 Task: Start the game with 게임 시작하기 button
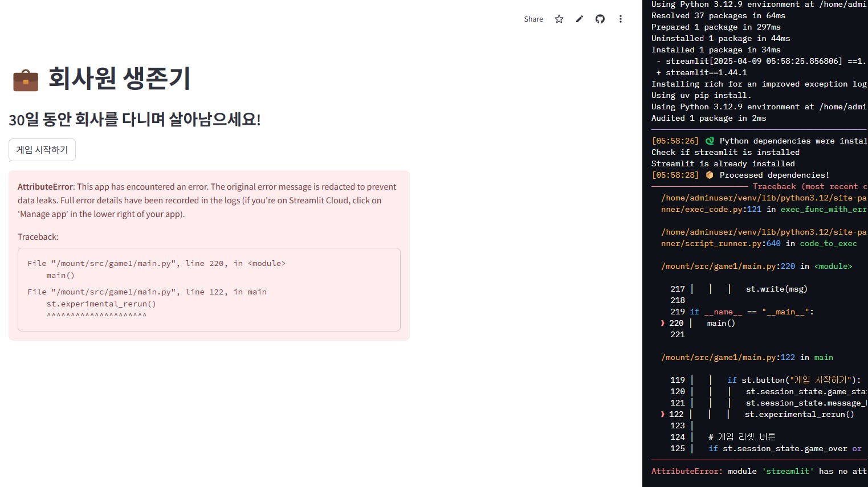coord(42,150)
